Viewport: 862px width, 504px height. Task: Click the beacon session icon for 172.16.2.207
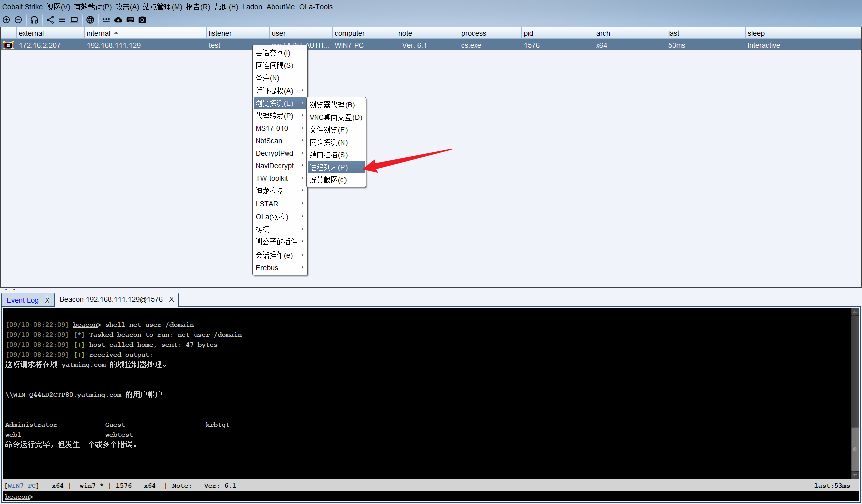(8, 45)
